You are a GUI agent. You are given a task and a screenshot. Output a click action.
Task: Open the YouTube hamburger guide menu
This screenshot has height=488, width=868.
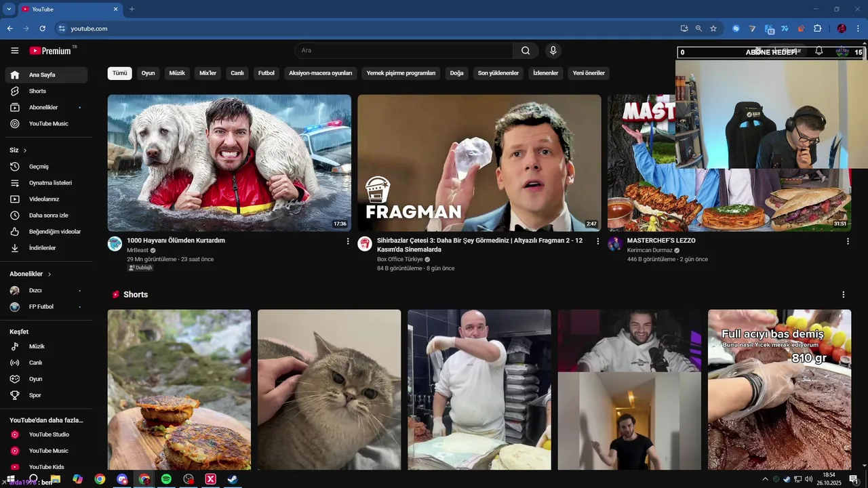tap(14, 51)
